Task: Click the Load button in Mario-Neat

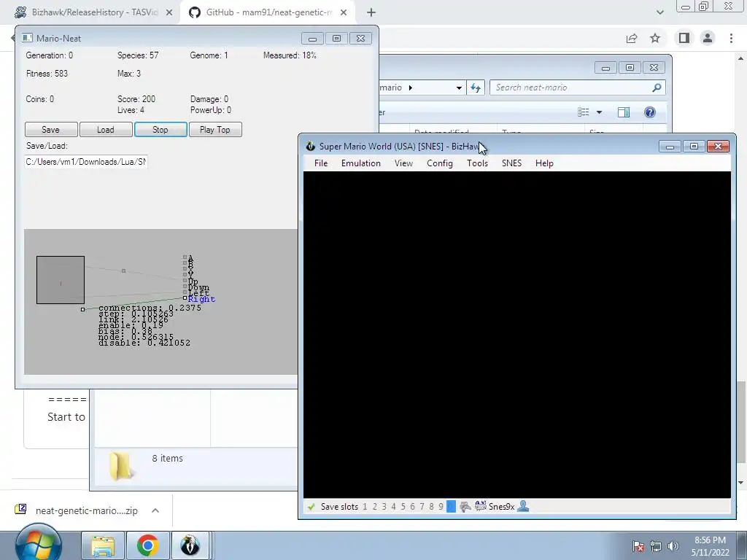Action: [x=105, y=130]
